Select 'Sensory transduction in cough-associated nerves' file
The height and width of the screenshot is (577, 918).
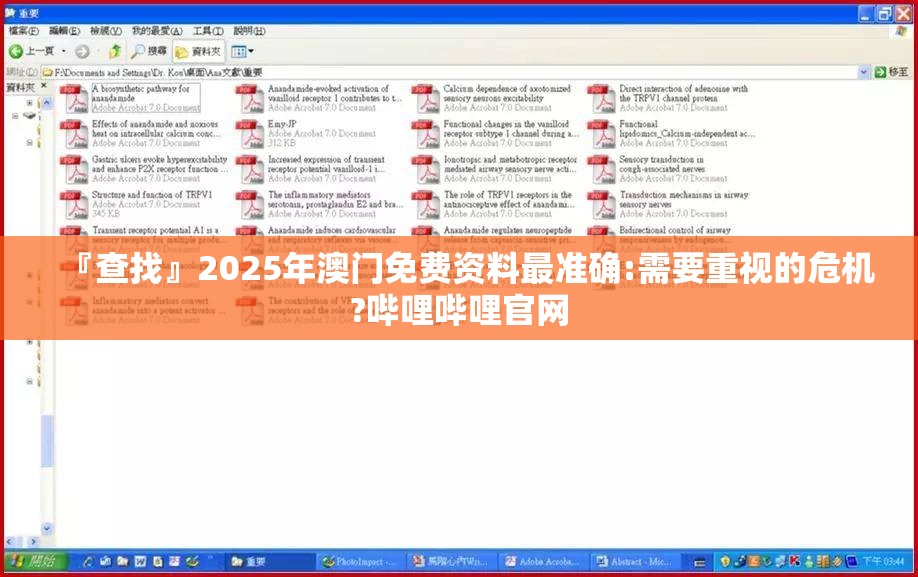click(x=662, y=164)
